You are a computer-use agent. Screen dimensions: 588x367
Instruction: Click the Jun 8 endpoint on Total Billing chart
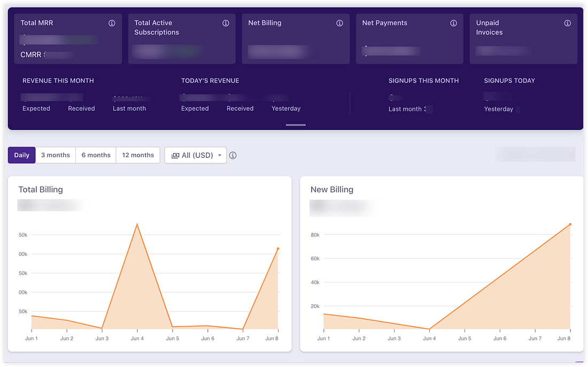278,249
